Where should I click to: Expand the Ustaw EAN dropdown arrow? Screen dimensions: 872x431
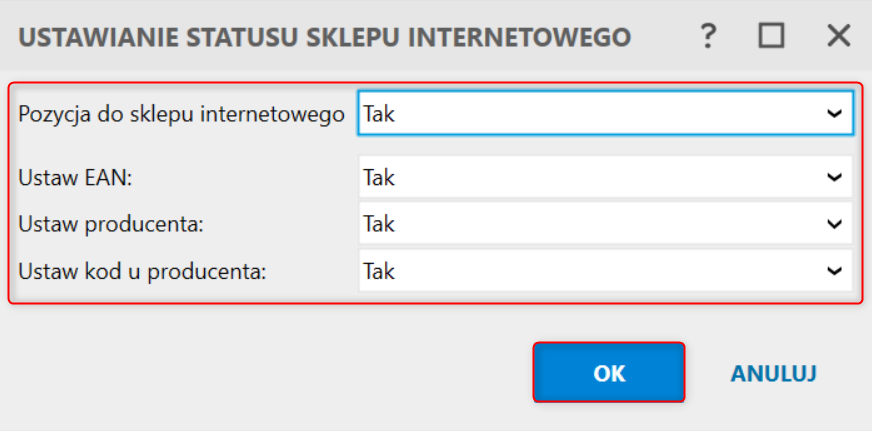point(834,177)
